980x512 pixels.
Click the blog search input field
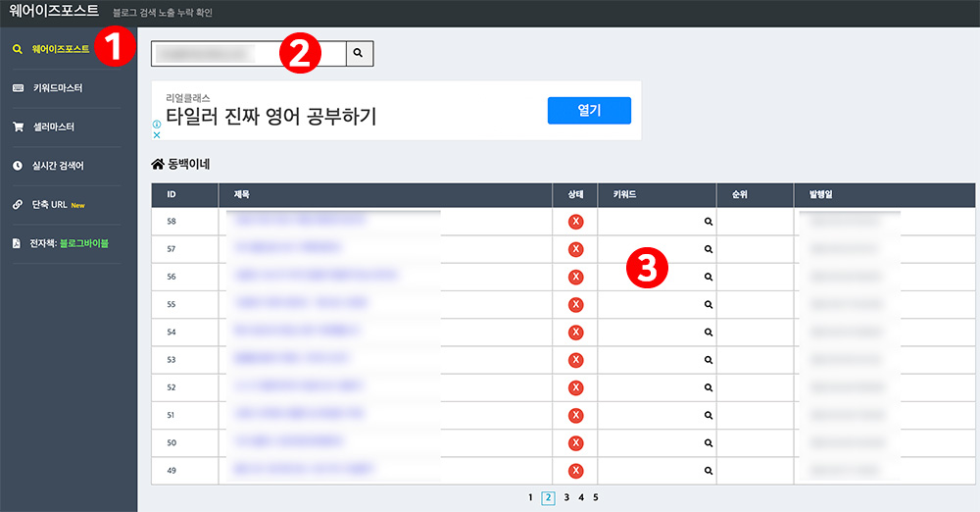click(x=248, y=54)
